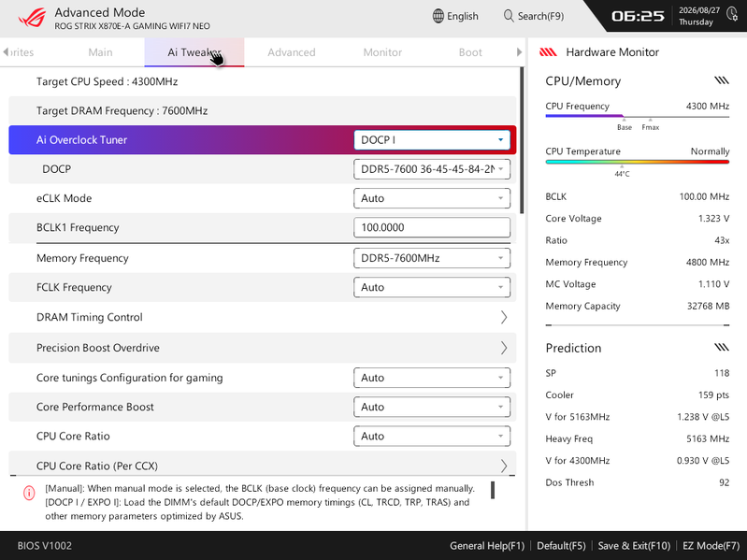The width and height of the screenshot is (747, 560).
Task: Click the magnifier Search icon
Action: (x=509, y=16)
